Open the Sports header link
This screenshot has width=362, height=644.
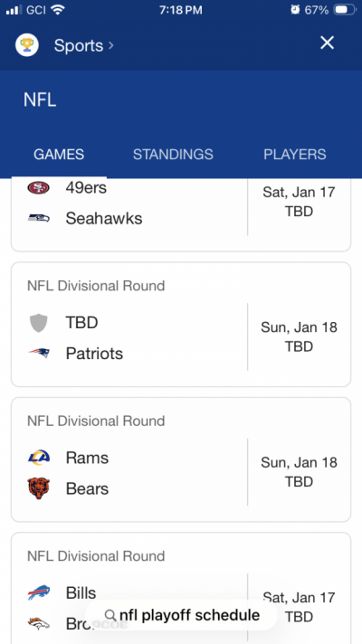[x=78, y=45]
